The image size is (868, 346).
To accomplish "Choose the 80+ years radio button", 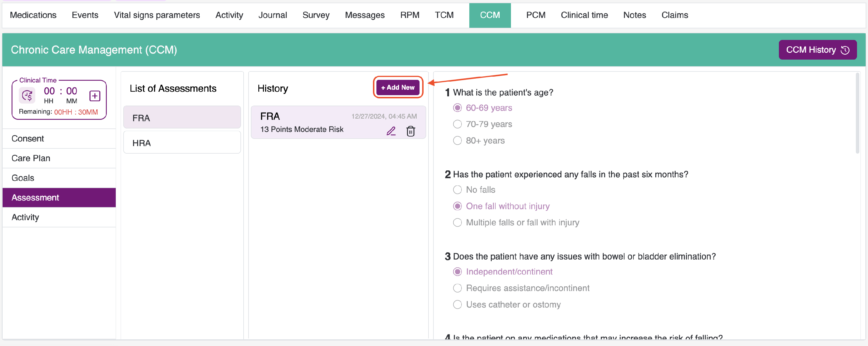I will coord(457,141).
